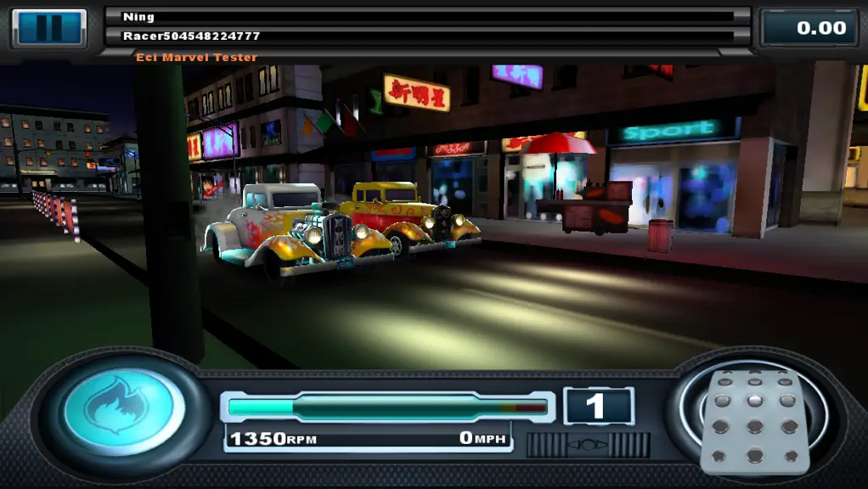Click the neon Sport shop sign
Viewport: 868px width, 489px height.
[673, 131]
